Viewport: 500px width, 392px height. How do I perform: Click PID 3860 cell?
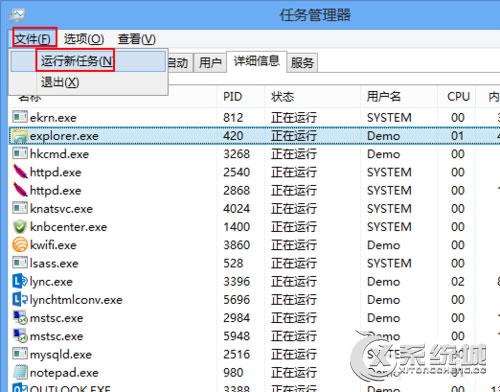tap(237, 245)
